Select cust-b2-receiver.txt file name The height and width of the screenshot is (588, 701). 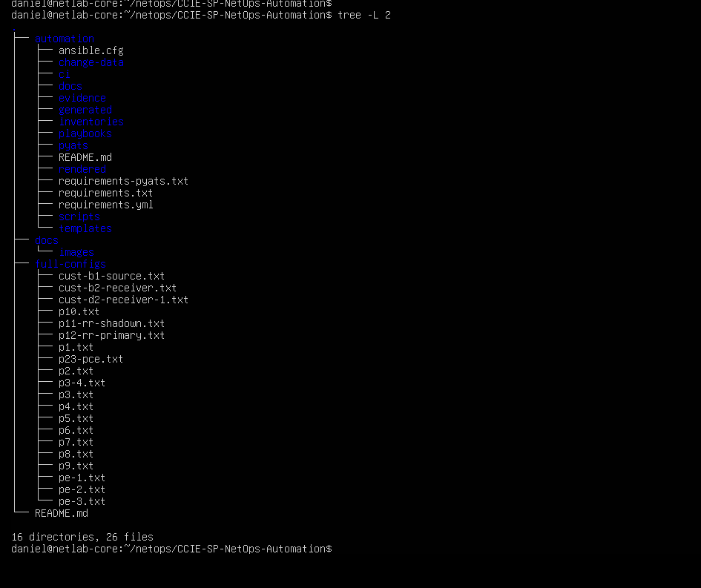click(x=118, y=288)
